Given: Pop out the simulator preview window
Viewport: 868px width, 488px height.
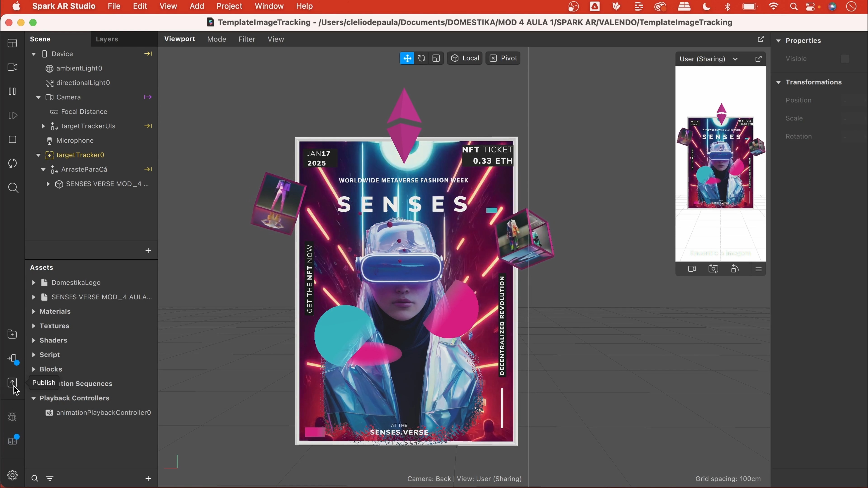Looking at the screenshot, I should [x=758, y=59].
